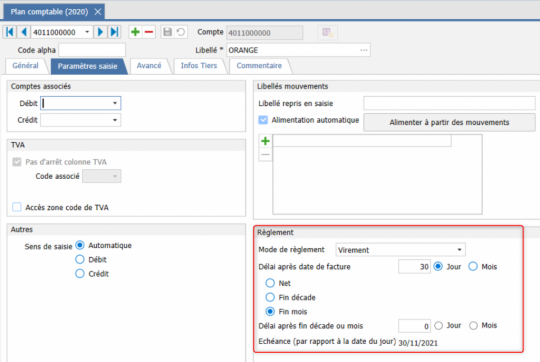540x362 pixels.
Task: Click the Code alpha input field
Action: click(x=92, y=50)
